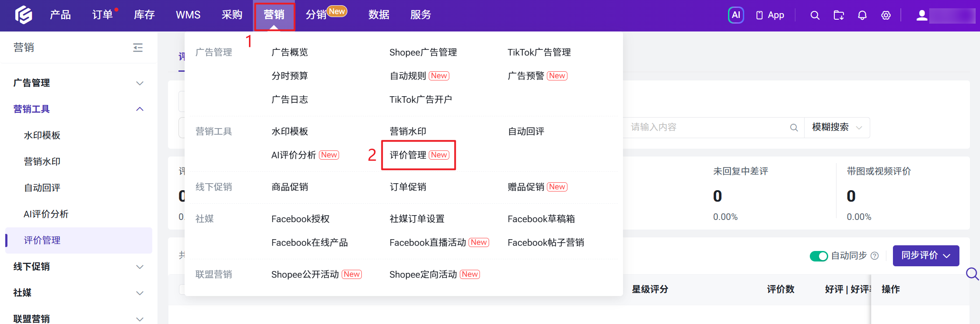Click the search icon in the 请输入内容 field

pos(794,128)
